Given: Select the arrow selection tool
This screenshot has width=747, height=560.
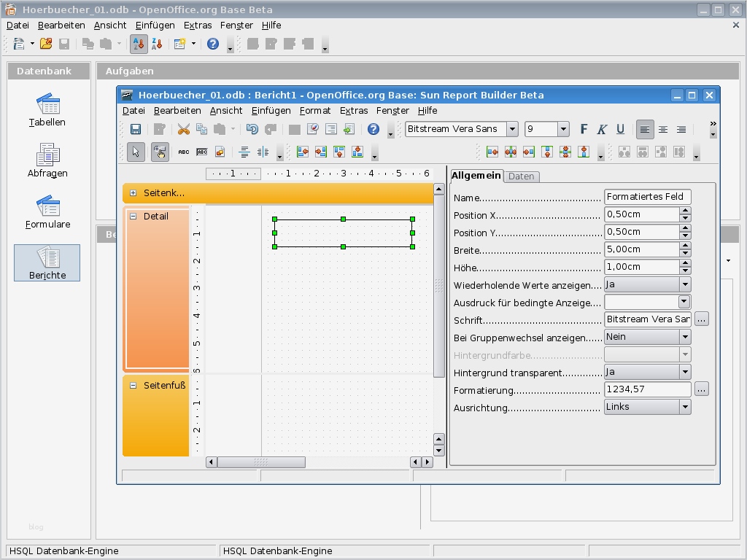Looking at the screenshot, I should (x=137, y=152).
